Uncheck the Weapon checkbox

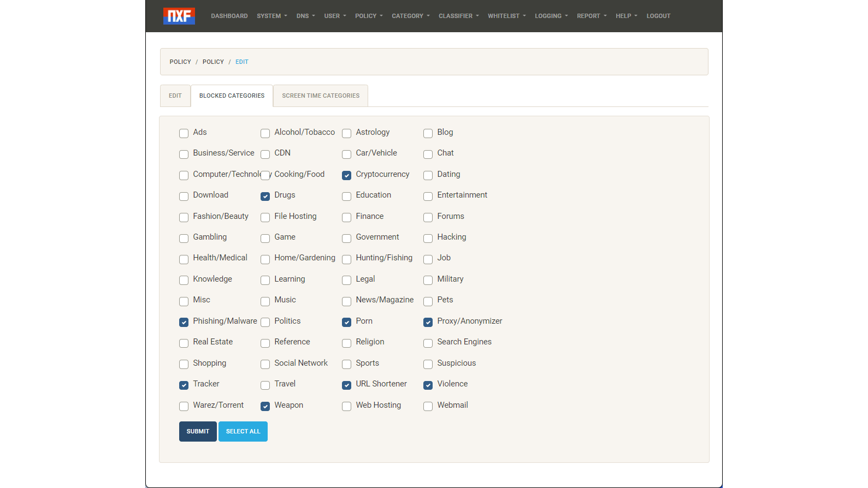(x=265, y=406)
